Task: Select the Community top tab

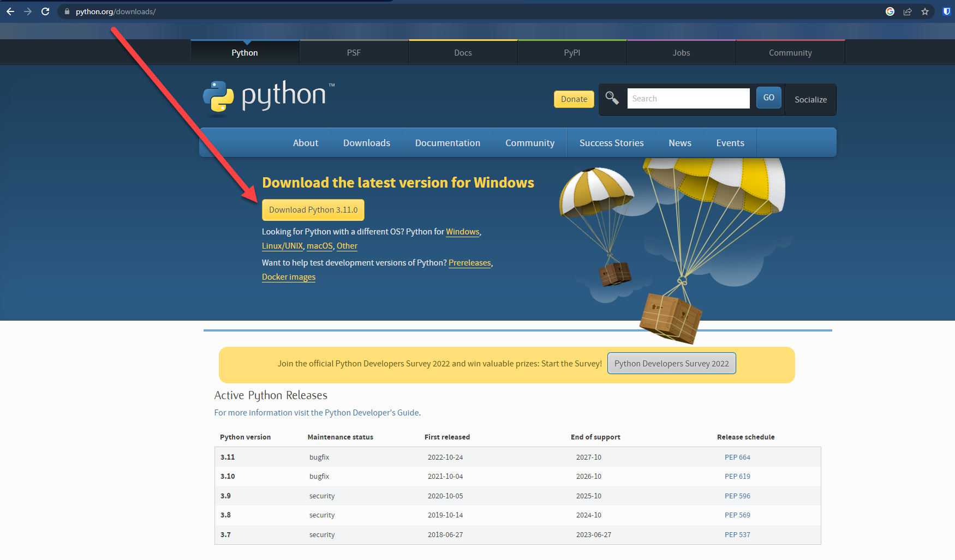Action: (x=790, y=52)
